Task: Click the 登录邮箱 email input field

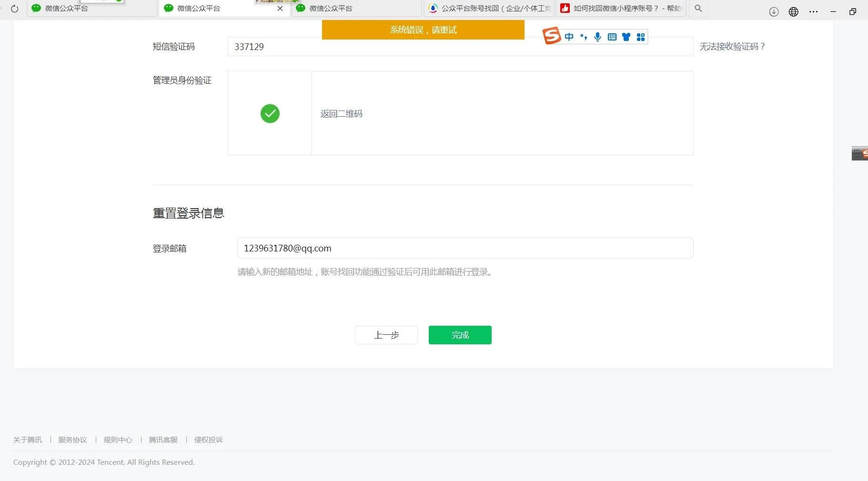Action: coord(464,248)
